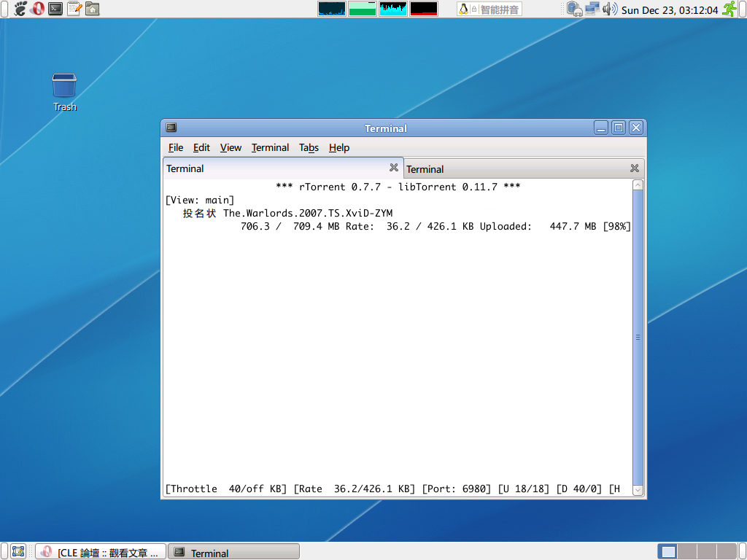Image resolution: width=747 pixels, height=560 pixels.
Task: Minimize the Terminal window
Action: coord(601,128)
